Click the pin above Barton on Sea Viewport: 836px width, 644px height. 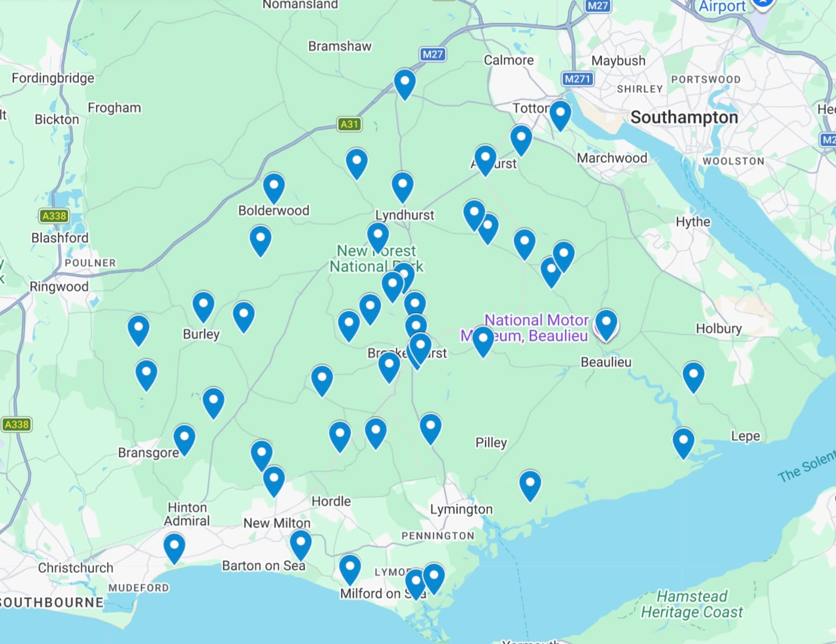click(x=301, y=545)
